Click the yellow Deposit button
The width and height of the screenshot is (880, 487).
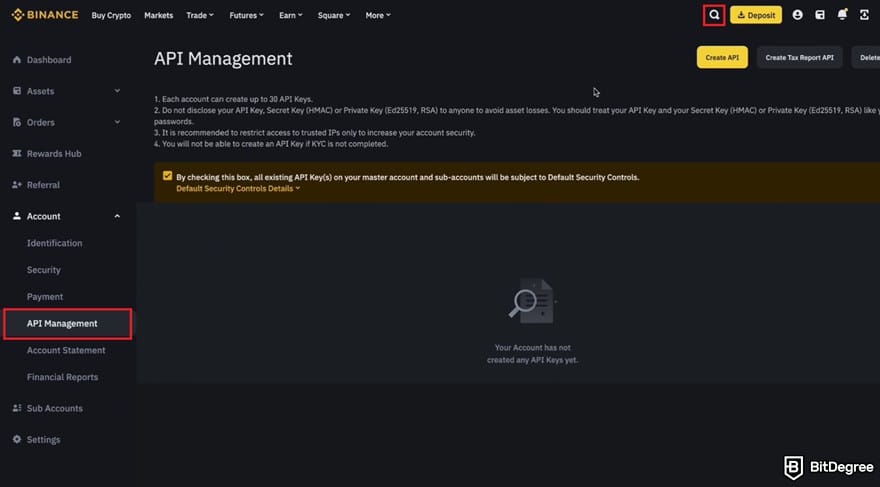tap(756, 15)
